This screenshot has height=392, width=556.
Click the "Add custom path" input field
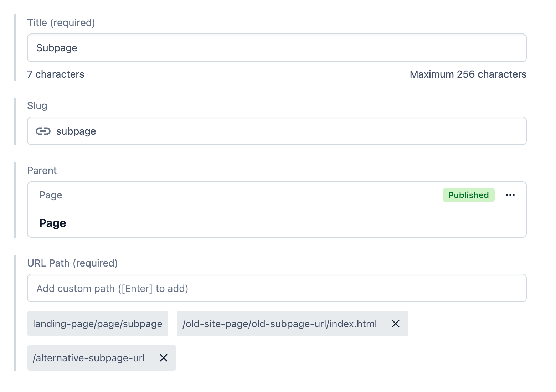[277, 288]
